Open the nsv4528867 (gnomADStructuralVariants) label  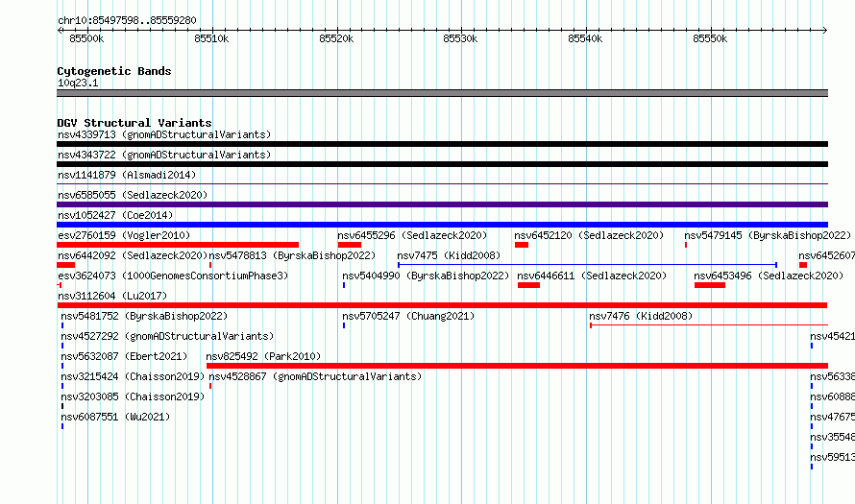tap(315, 376)
